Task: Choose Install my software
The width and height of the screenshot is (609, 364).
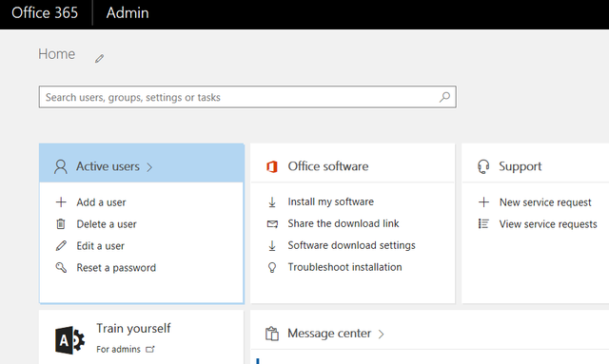Action: (330, 201)
